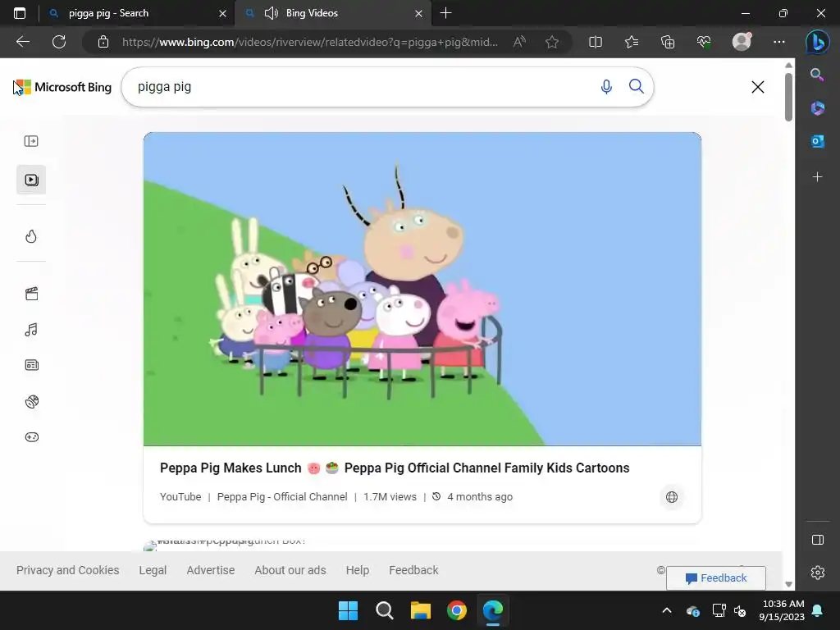Search using voice microphone icon
The width and height of the screenshot is (840, 630).
tap(606, 87)
